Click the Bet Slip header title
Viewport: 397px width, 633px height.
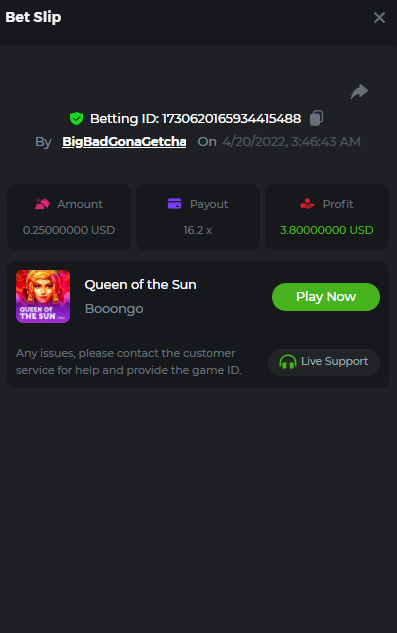tap(33, 17)
